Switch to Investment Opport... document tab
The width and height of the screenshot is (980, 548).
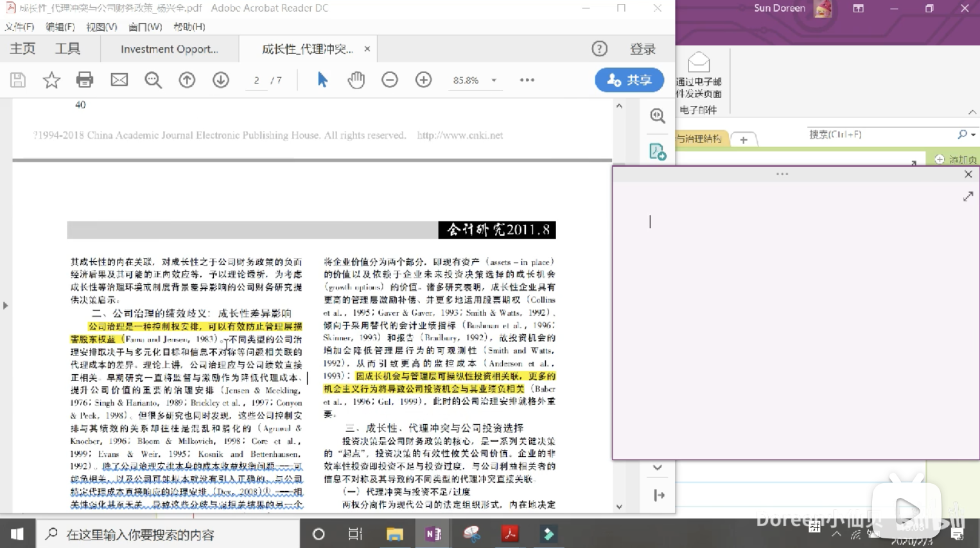tap(170, 49)
